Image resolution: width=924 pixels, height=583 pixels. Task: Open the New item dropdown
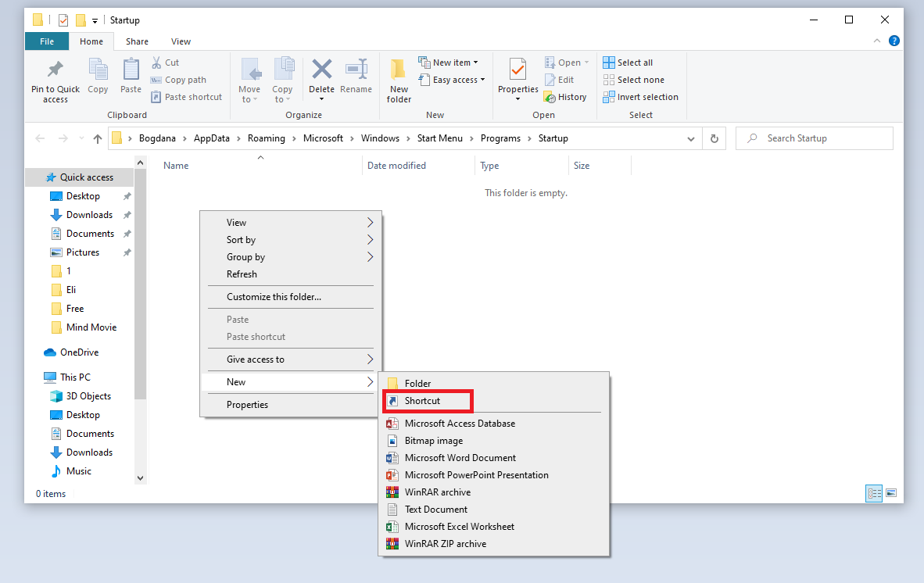(x=449, y=62)
